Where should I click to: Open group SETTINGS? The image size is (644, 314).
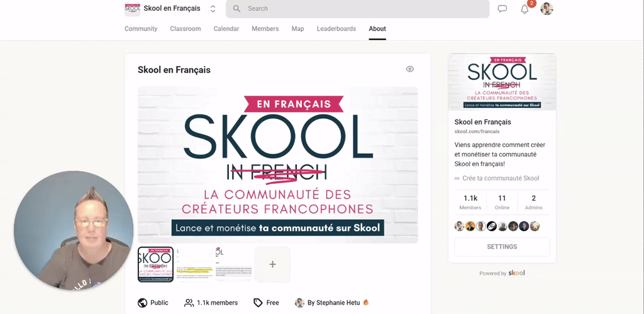(502, 247)
